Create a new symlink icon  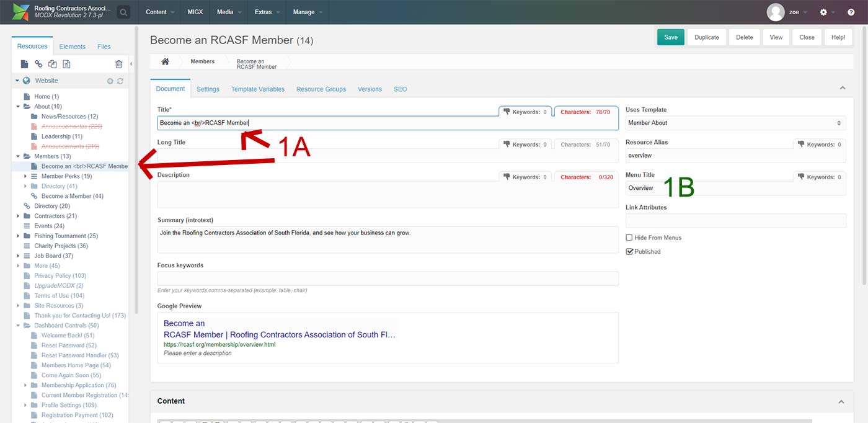coord(52,64)
